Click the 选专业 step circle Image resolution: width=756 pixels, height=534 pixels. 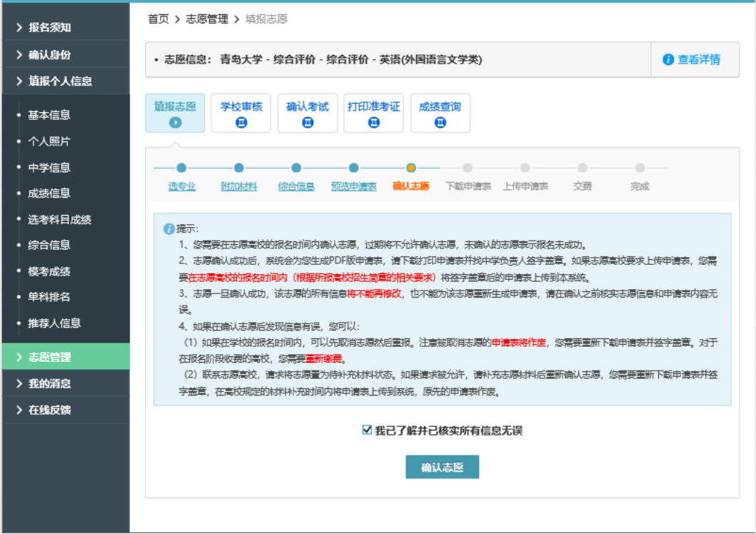point(181,168)
